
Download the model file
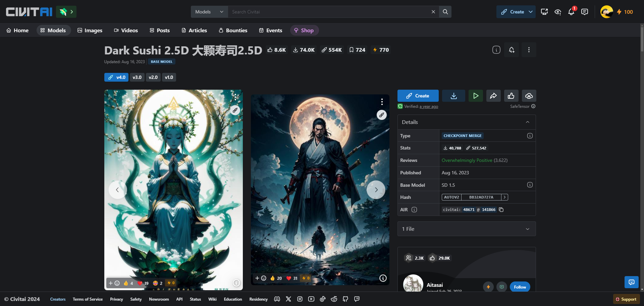[x=453, y=96]
